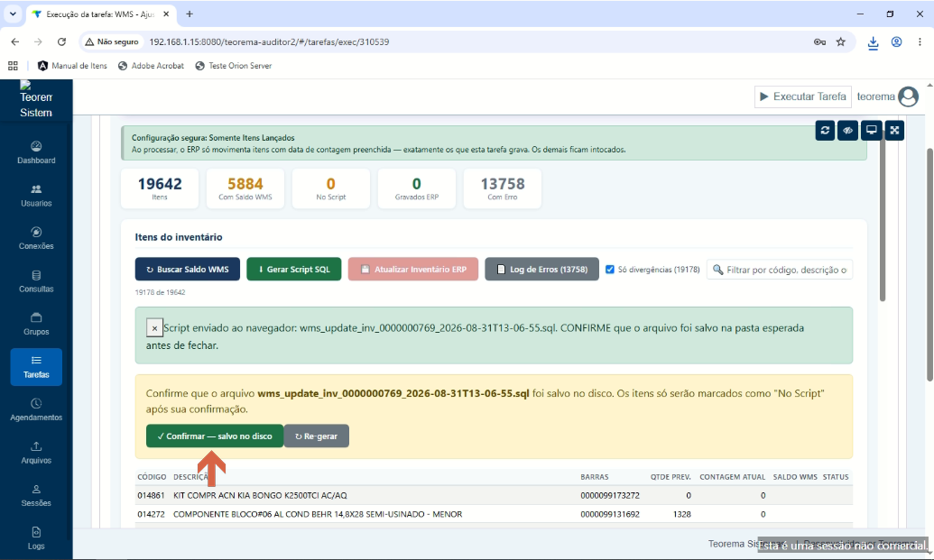The image size is (934, 560).
Task: Click the monitor display icon button
Action: pyautogui.click(x=871, y=131)
